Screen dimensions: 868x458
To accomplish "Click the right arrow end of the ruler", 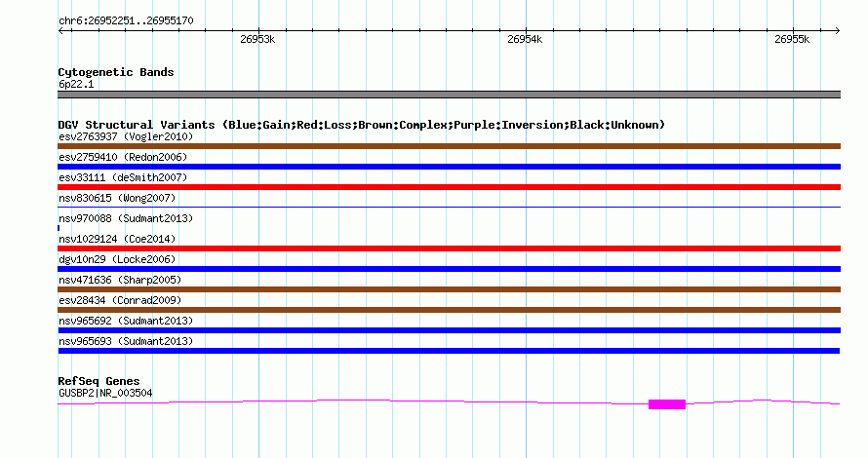I will point(838,31).
